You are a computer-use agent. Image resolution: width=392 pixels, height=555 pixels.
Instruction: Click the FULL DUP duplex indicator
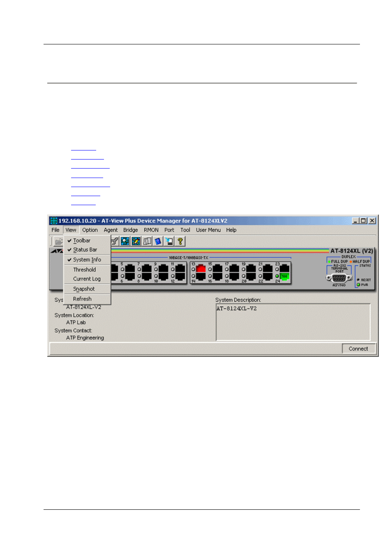(338, 261)
